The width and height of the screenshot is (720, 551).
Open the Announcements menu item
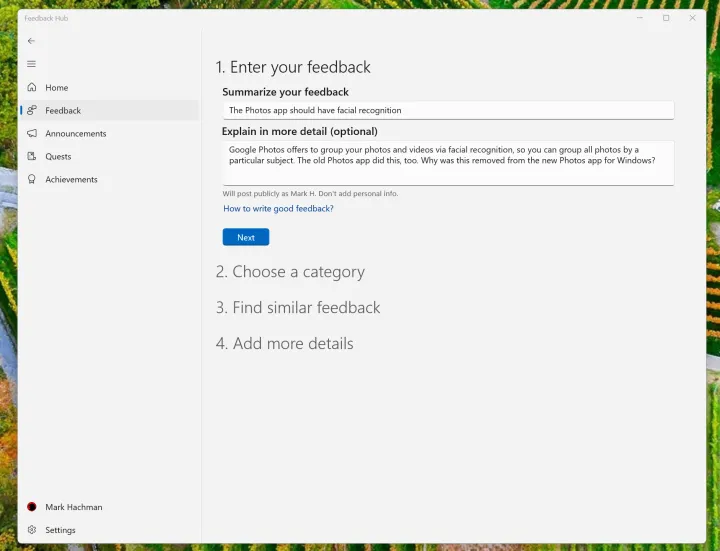pyautogui.click(x=76, y=134)
